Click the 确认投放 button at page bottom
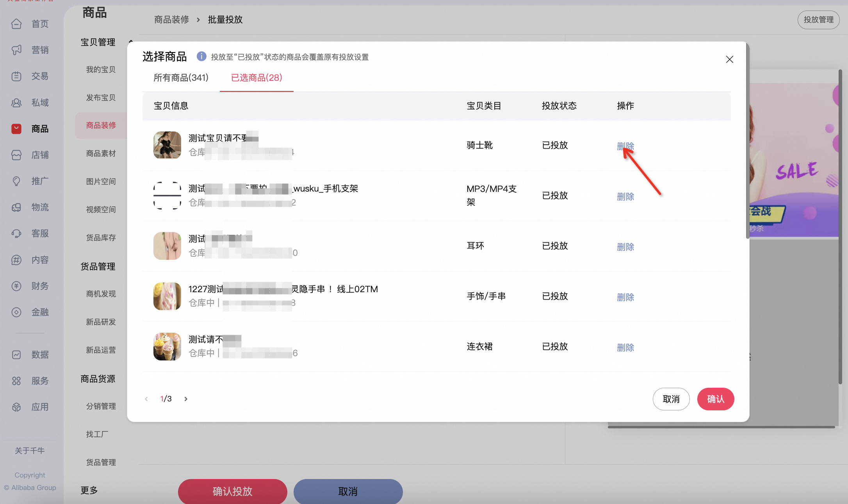Viewport: 848px width, 504px height. (232, 491)
